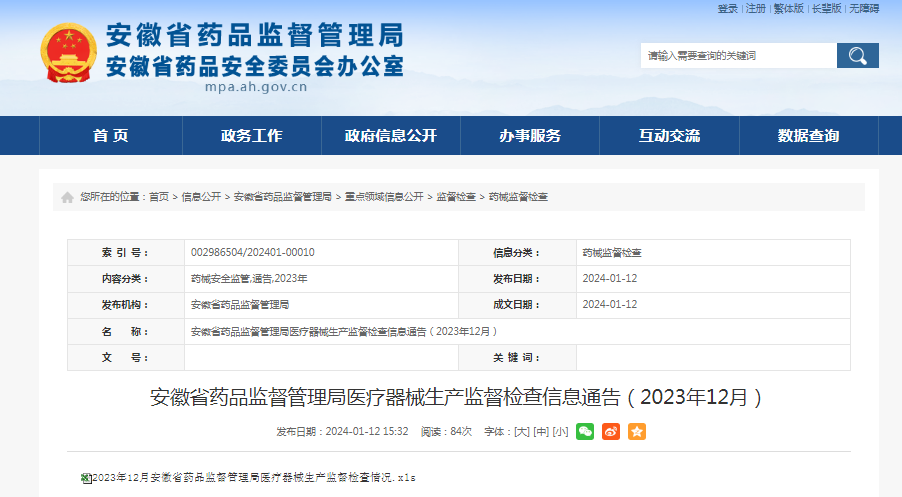This screenshot has width=902, height=497.
Task: Set font size to 中
Action: (541, 431)
